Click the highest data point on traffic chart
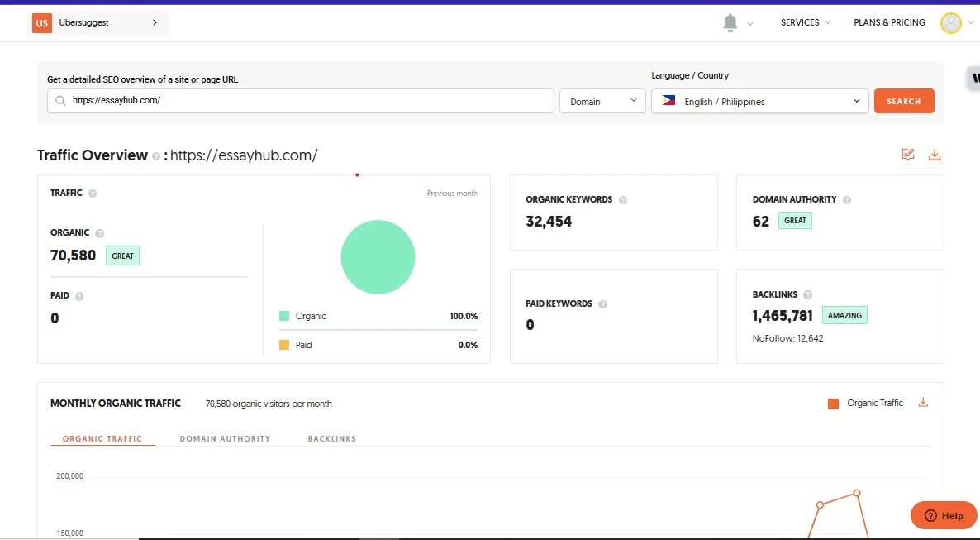This screenshot has width=980, height=540. coord(857,493)
